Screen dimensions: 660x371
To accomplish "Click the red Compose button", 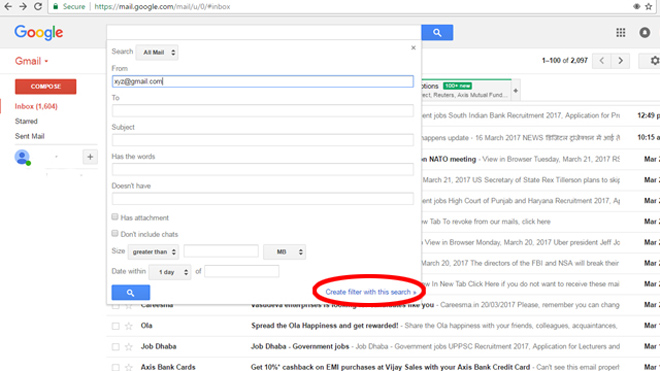I will (45, 86).
